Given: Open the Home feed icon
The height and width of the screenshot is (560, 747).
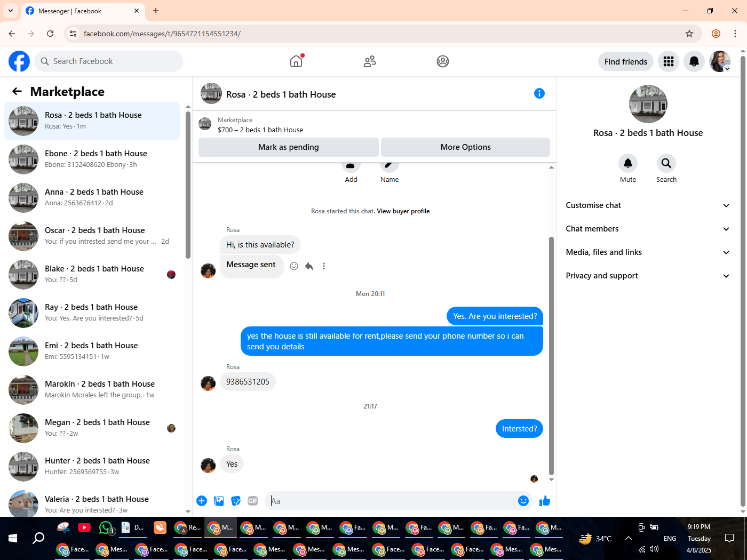Looking at the screenshot, I should (x=296, y=61).
